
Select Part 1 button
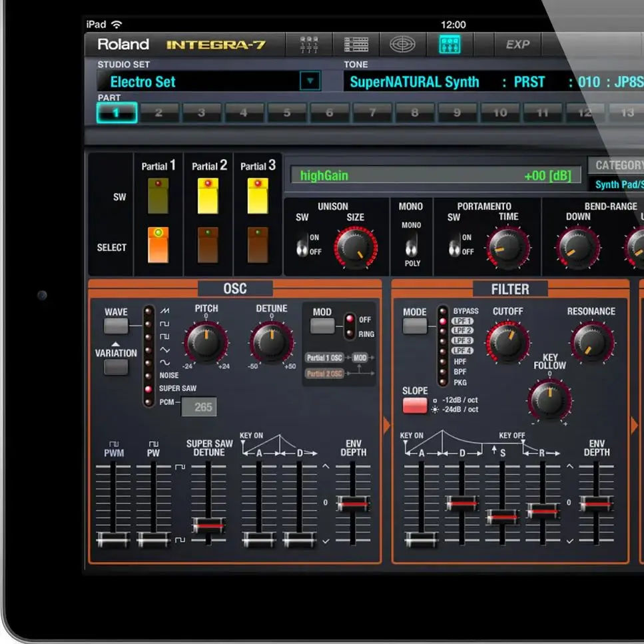pos(117,113)
